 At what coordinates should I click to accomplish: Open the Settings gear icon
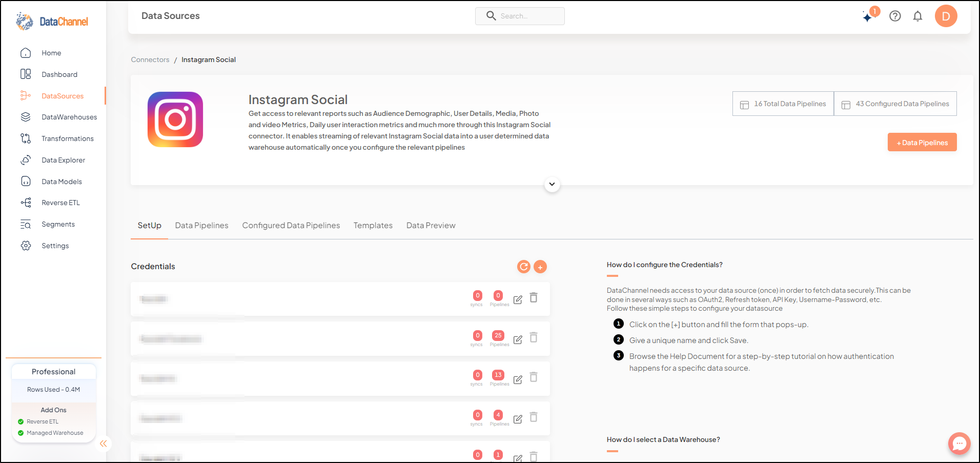(x=26, y=246)
